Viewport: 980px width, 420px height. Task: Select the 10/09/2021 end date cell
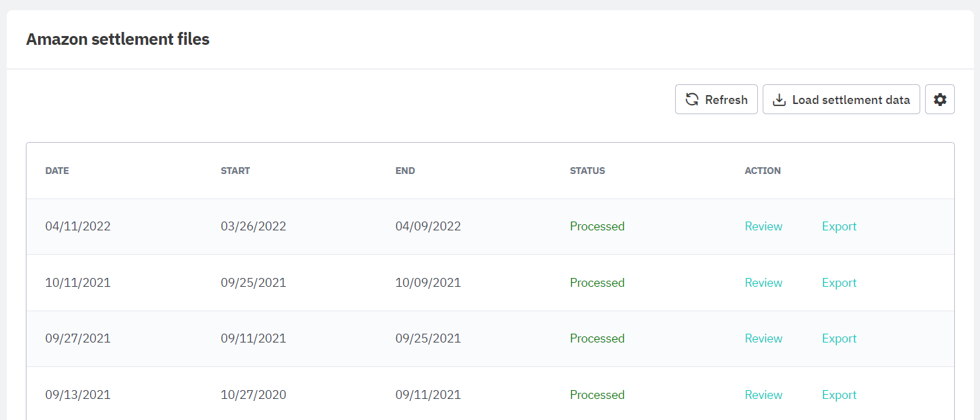(428, 283)
